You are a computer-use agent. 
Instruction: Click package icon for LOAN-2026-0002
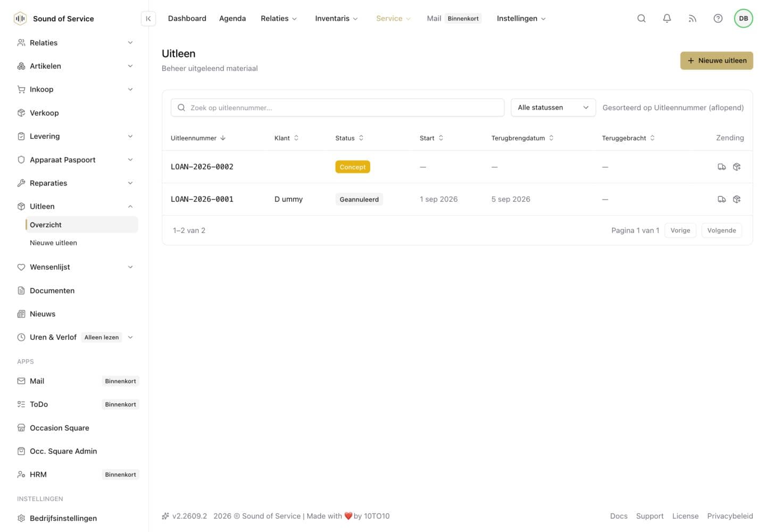tap(737, 167)
